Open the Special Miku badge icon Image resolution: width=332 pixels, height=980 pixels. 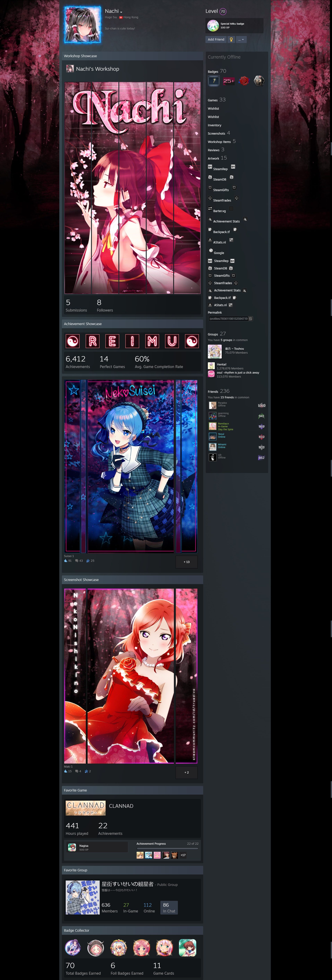[213, 25]
